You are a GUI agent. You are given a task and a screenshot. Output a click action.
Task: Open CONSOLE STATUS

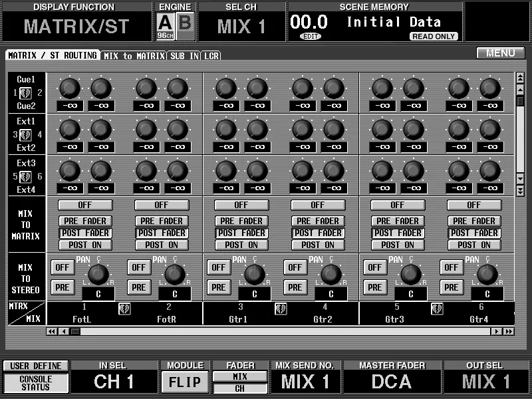36,383
